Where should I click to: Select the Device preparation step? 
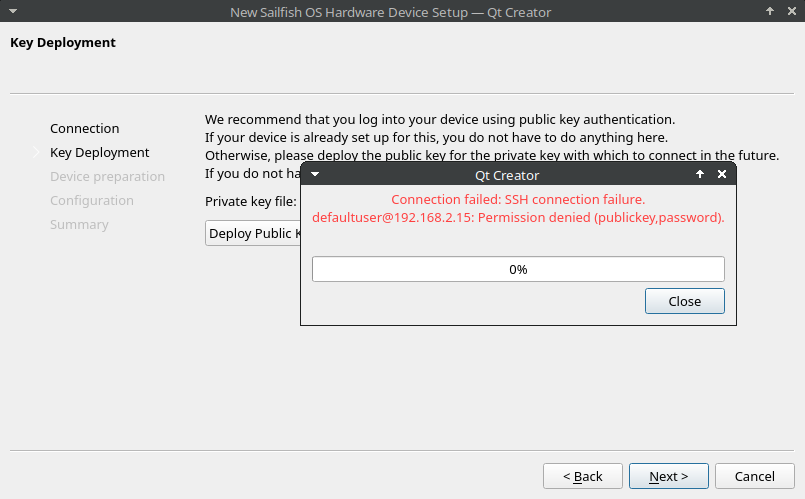(107, 176)
